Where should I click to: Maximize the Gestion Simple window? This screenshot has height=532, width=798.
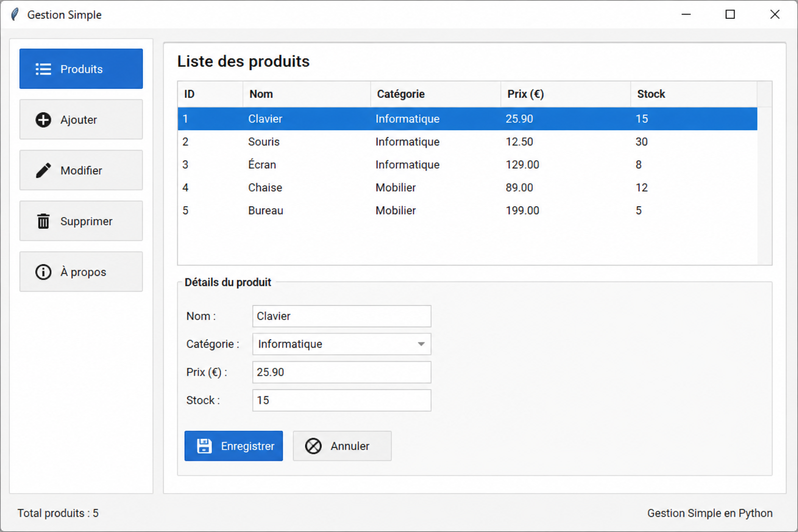point(730,15)
